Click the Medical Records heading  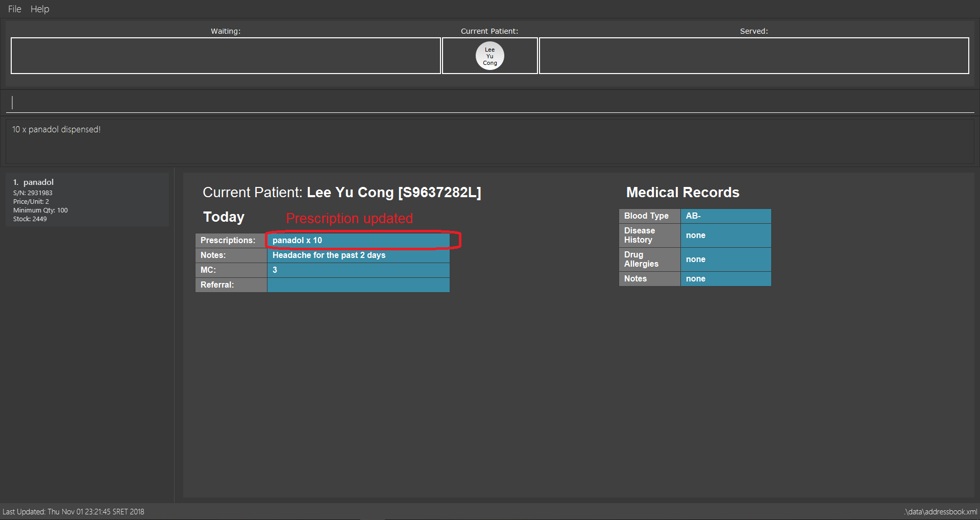click(683, 192)
